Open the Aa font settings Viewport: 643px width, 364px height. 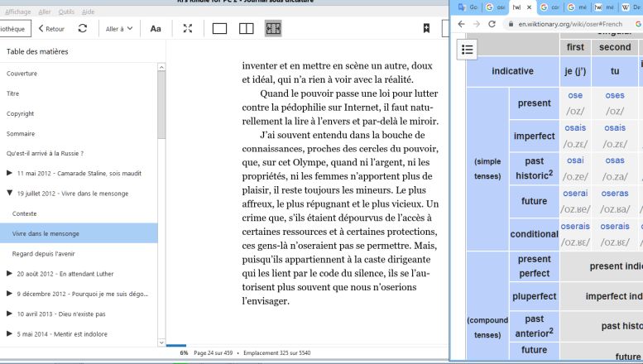tap(156, 29)
